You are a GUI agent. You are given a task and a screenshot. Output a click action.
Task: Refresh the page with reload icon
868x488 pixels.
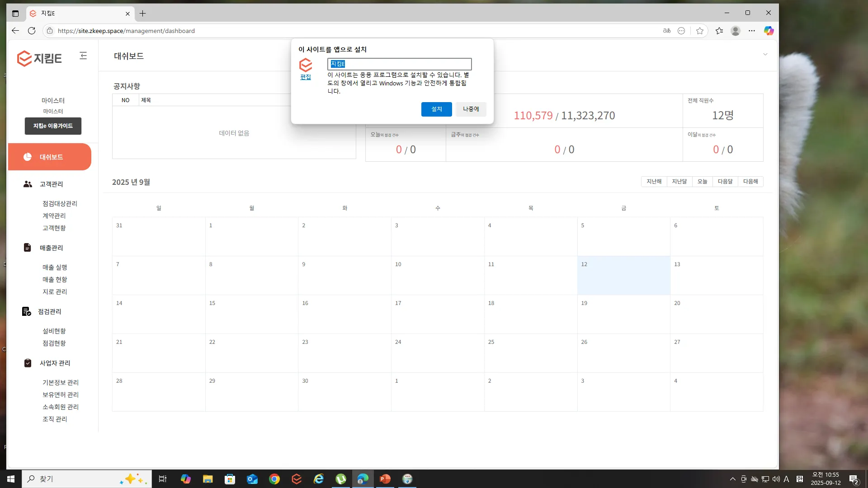click(x=32, y=31)
